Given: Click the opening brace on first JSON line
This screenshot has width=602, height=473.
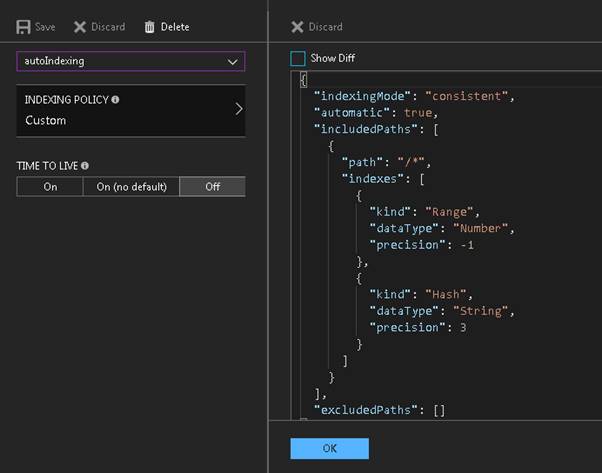Looking at the screenshot, I should coord(303,80).
